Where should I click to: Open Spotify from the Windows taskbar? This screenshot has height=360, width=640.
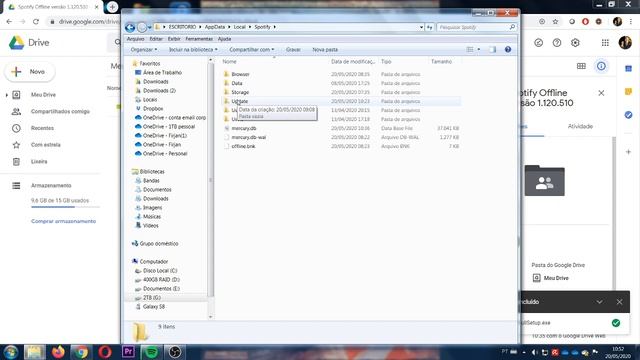click(151, 352)
